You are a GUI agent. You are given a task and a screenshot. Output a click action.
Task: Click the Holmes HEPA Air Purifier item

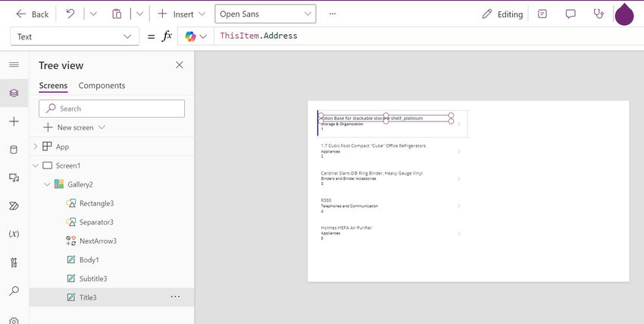[x=346, y=228]
